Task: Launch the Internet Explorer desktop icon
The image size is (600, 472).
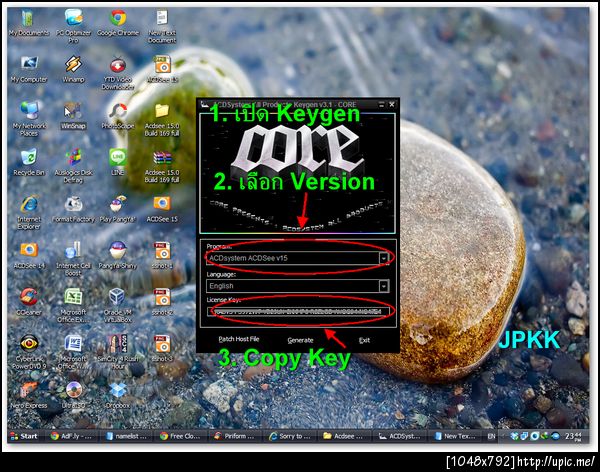Action: pos(29,212)
